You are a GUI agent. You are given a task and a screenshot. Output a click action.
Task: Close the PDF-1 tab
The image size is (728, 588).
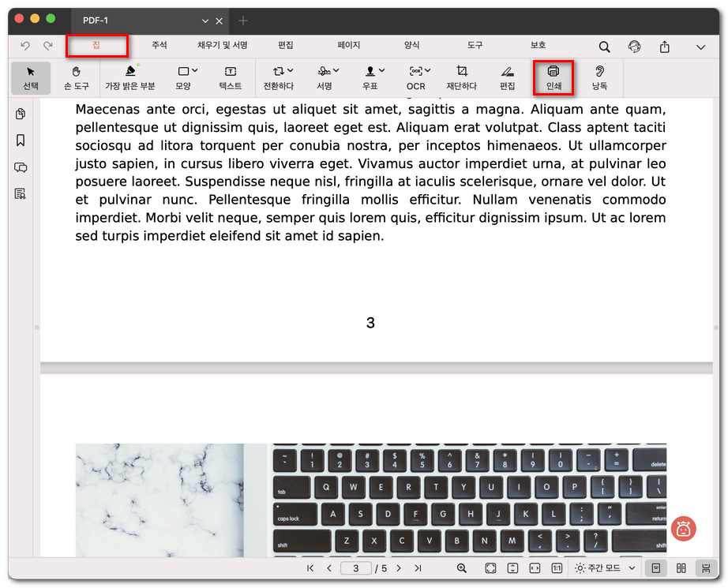[x=220, y=21]
